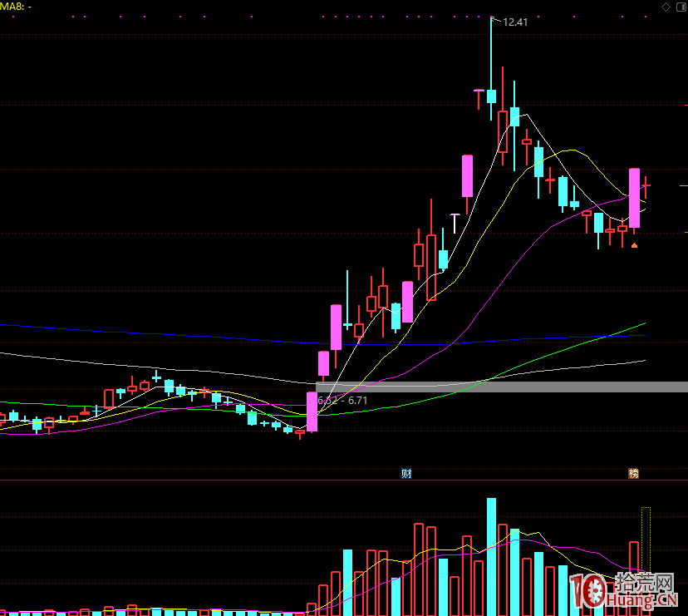The height and width of the screenshot is (616, 688).
Task: Toggle the side panel layout icon
Action: 681,7
